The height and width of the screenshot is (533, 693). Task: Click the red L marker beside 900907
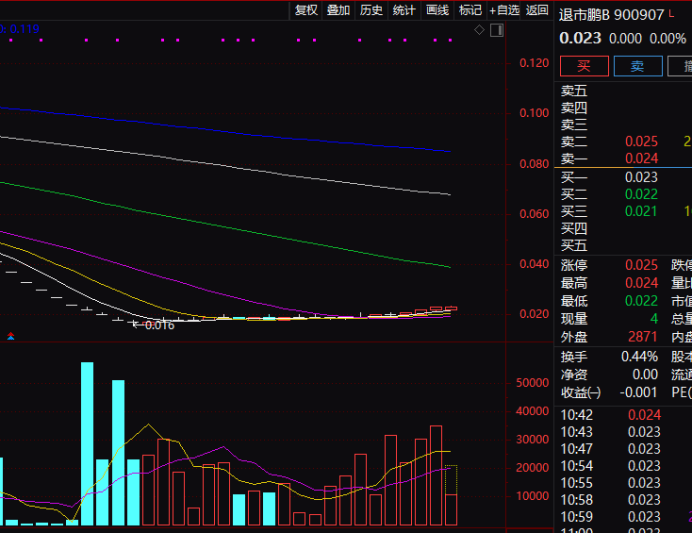pyautogui.click(x=671, y=14)
